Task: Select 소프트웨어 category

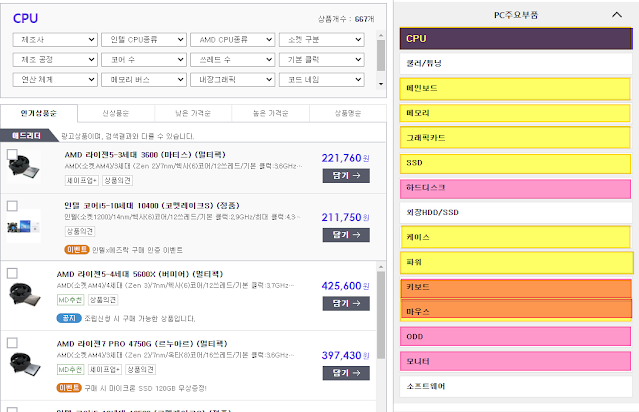Action: coord(516,386)
